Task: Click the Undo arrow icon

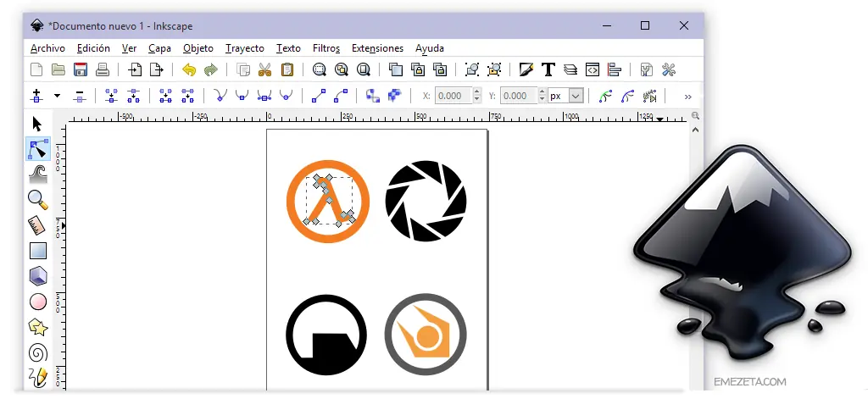Action: pyautogui.click(x=189, y=70)
